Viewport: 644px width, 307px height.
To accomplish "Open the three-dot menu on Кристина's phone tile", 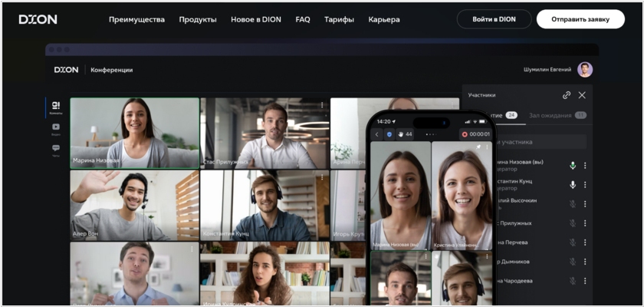I will [487, 147].
